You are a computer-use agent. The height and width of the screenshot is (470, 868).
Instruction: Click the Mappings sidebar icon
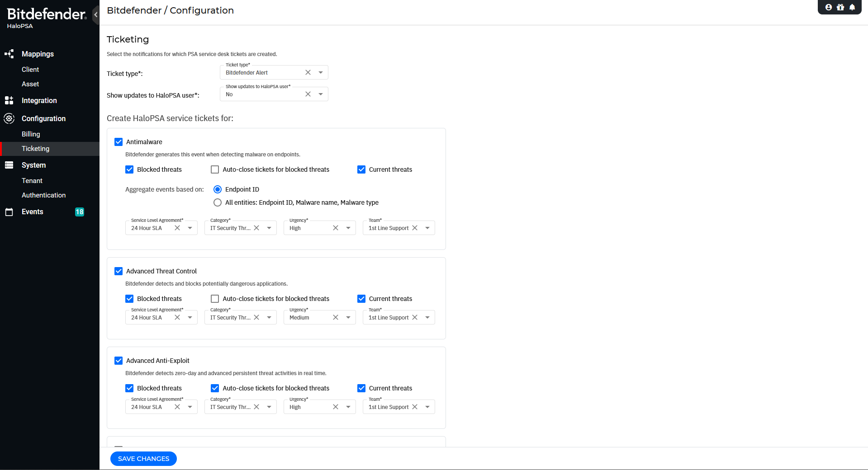[9, 54]
